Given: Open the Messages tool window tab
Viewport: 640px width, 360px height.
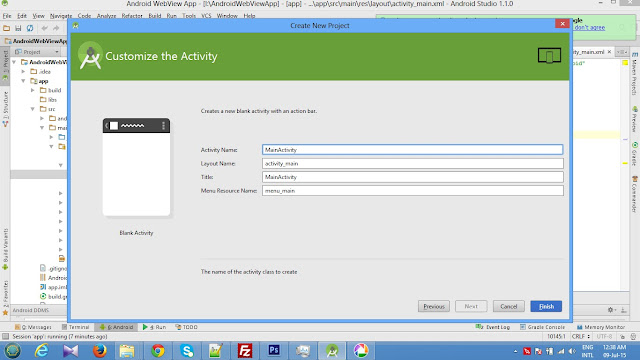Looking at the screenshot, I should tap(33, 327).
